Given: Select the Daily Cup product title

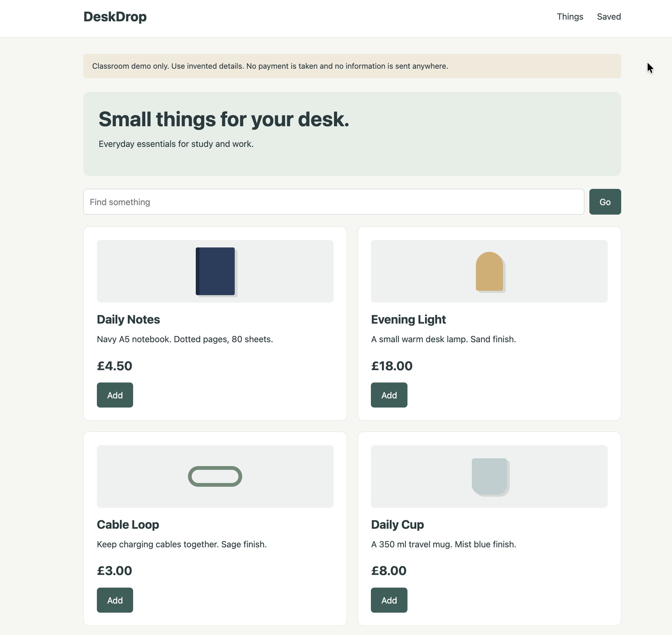Looking at the screenshot, I should coord(397,525).
